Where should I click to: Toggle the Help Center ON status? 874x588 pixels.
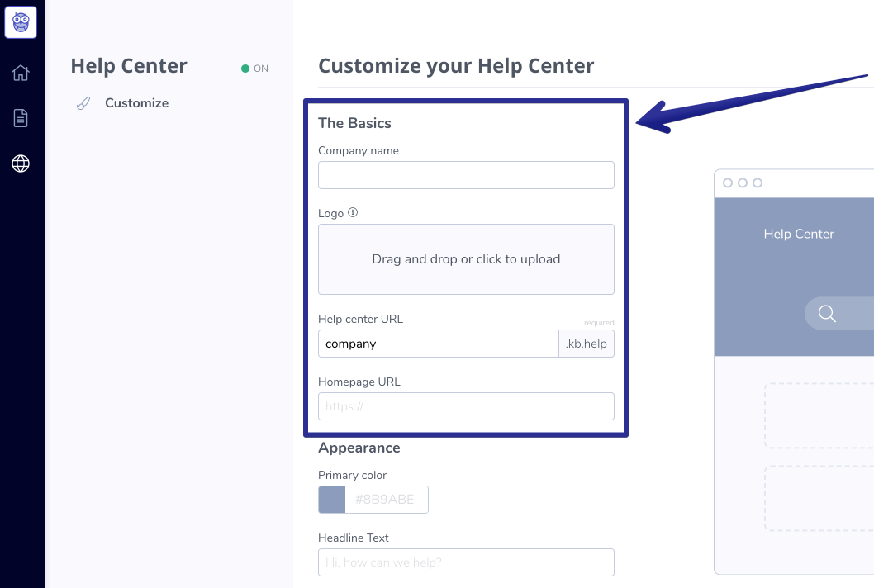pos(254,69)
